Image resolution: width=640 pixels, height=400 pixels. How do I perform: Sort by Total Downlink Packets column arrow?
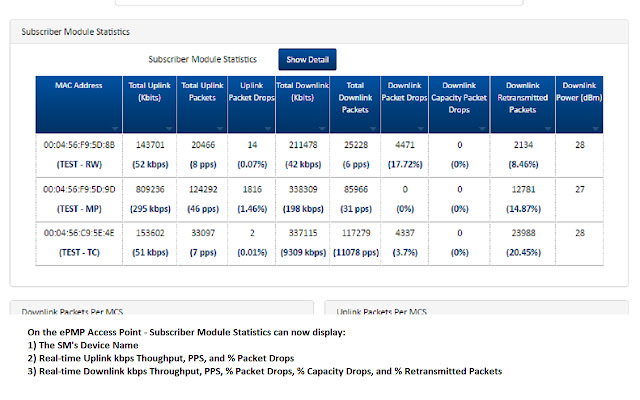click(x=373, y=129)
